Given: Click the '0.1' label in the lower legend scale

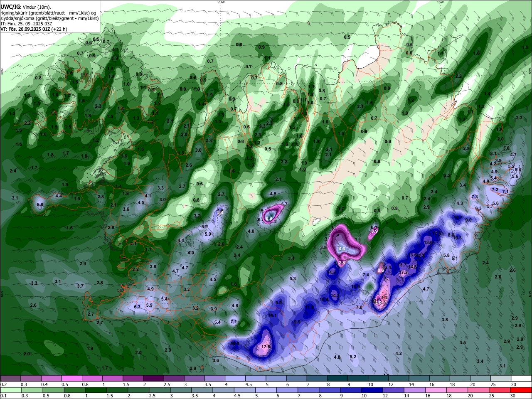Looking at the screenshot, I should point(3,396).
